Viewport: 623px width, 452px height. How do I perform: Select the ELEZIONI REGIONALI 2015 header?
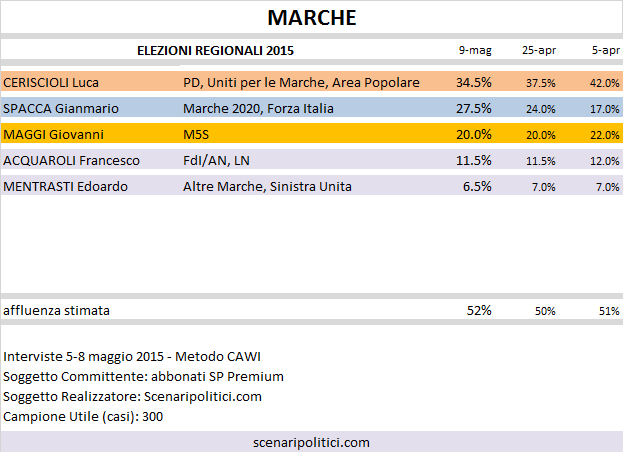215,50
